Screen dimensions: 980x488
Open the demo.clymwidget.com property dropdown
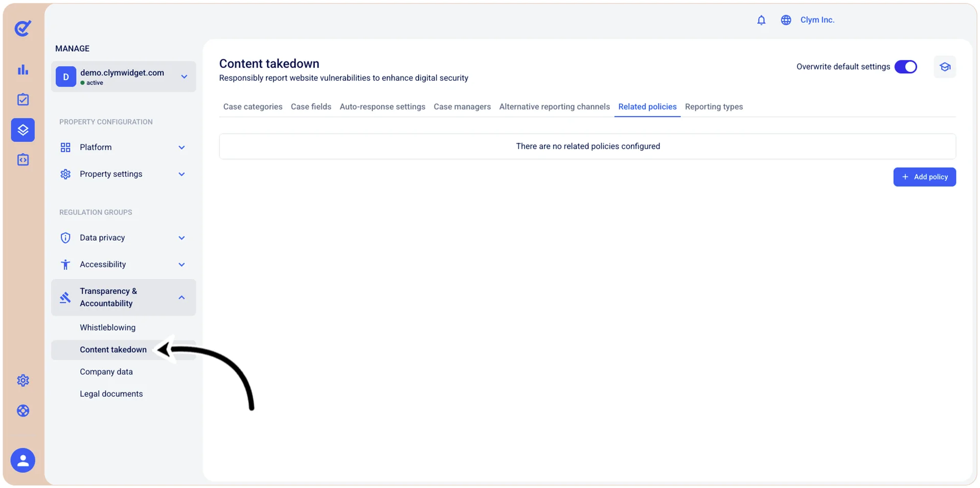coord(123,77)
